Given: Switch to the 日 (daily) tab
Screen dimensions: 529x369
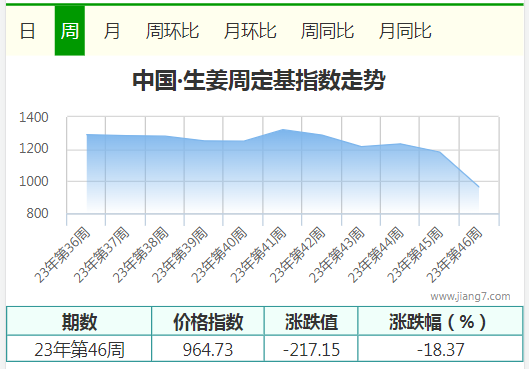Looking at the screenshot, I should click(27, 31).
